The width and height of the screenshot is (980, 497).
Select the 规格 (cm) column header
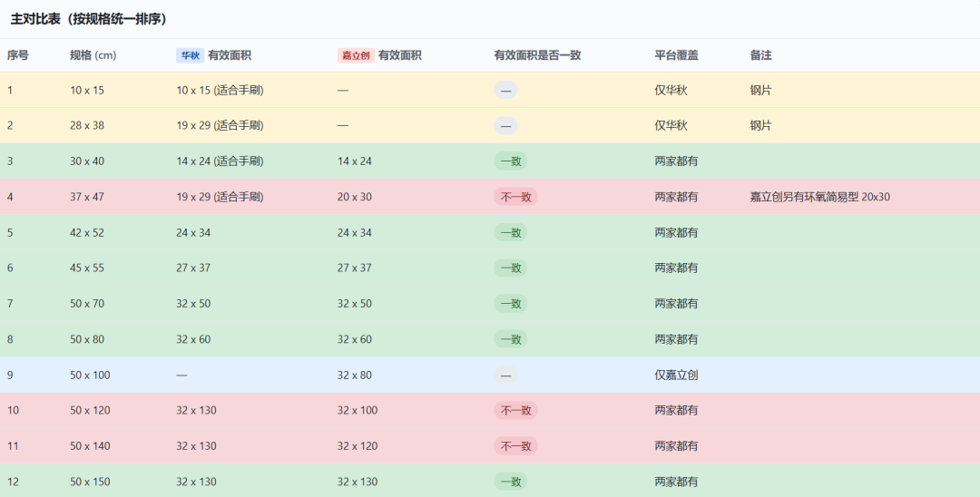tap(93, 55)
